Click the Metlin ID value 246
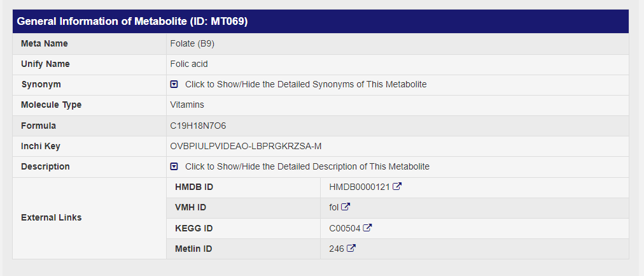Screen dimensions: 644x276 click(x=337, y=249)
